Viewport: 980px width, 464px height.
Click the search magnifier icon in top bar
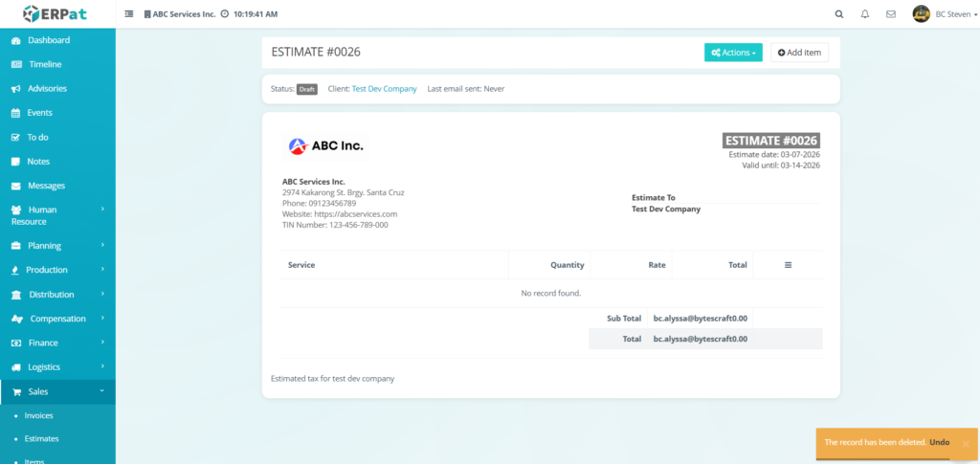(839, 14)
